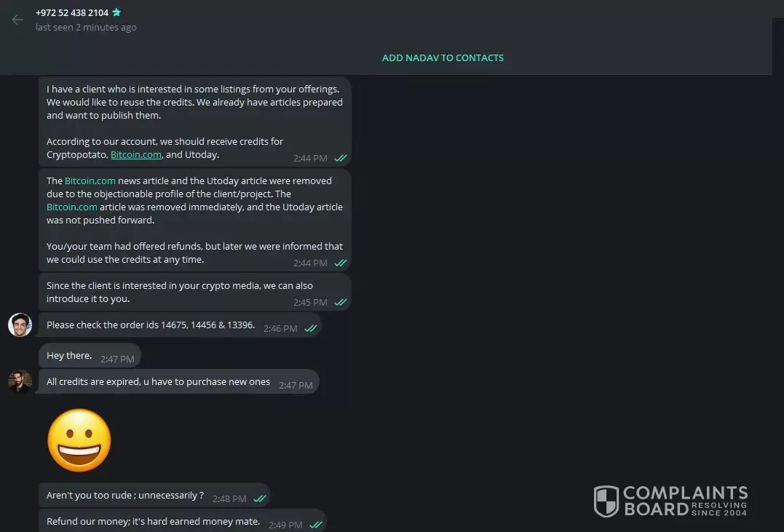784x532 pixels.
Task: Click the avatar beside the order ids message
Action: pyautogui.click(x=20, y=325)
